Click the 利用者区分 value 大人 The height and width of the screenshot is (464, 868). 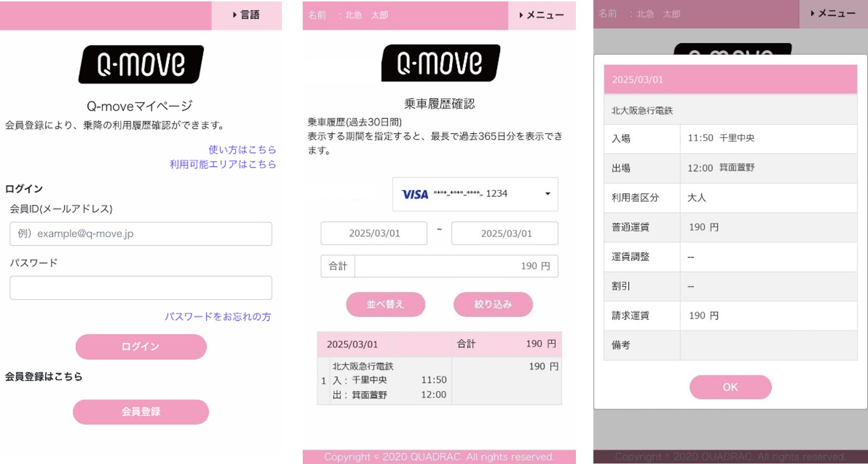pos(697,198)
